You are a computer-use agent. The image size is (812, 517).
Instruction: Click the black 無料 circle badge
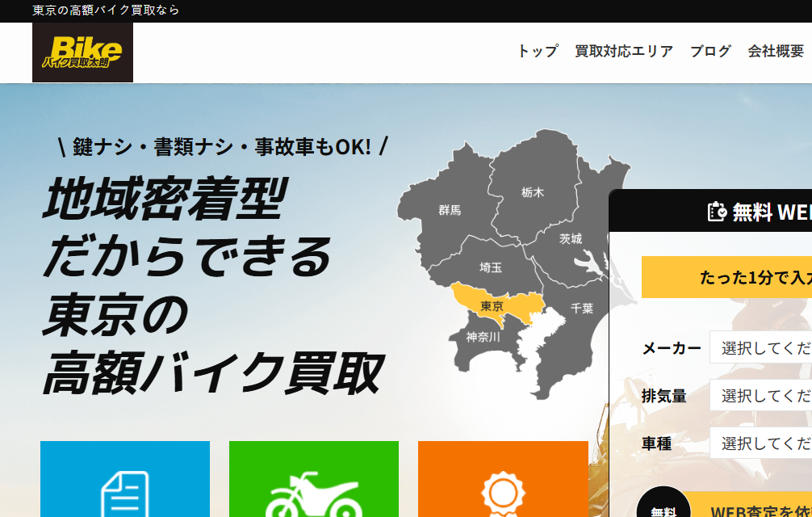[663, 506]
